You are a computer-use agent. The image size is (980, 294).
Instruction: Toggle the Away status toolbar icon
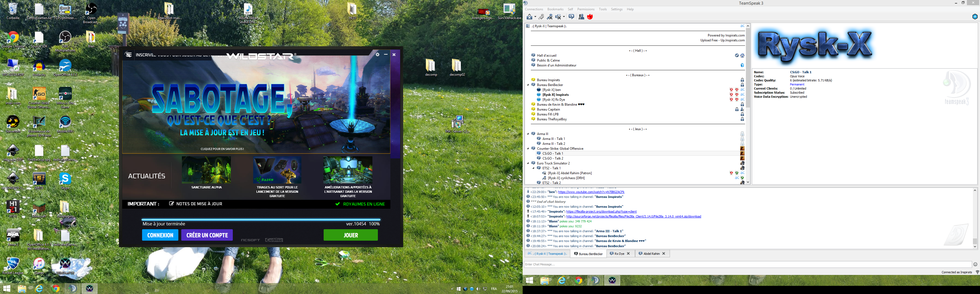tap(541, 17)
